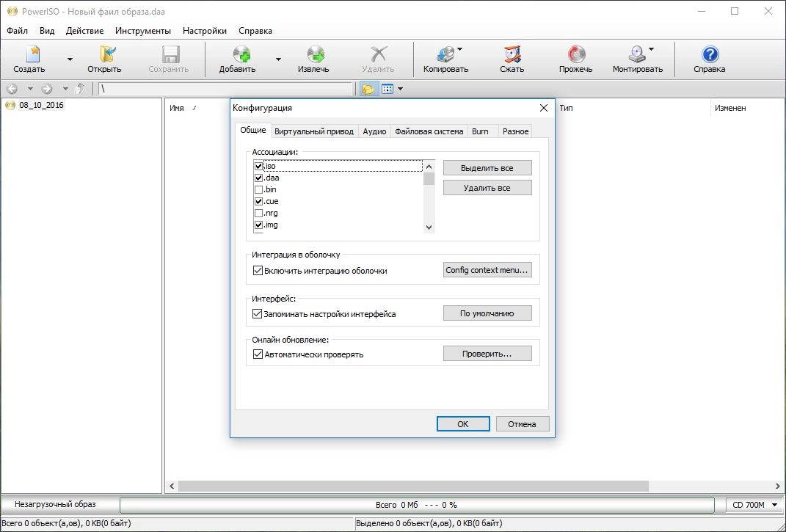Toggle Включить интеграцию оболочки checkbox
The height and width of the screenshot is (532, 786).
click(258, 271)
